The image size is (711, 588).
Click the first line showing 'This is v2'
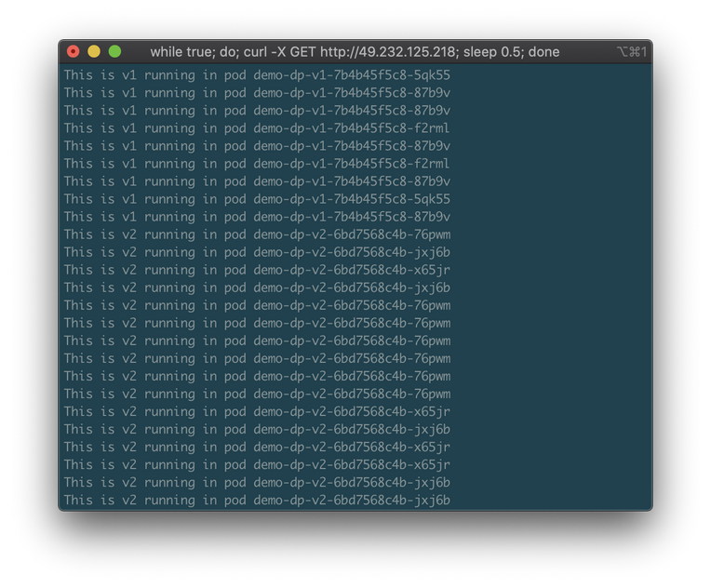256,234
